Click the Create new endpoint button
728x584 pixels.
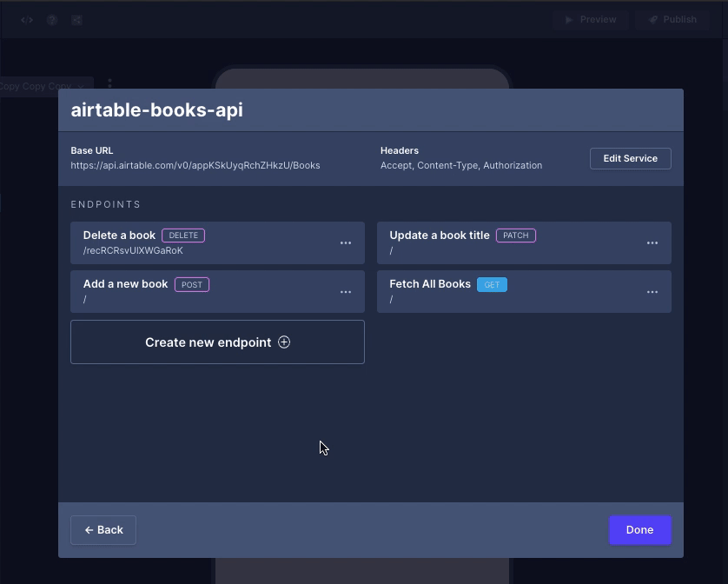pyautogui.click(x=217, y=342)
